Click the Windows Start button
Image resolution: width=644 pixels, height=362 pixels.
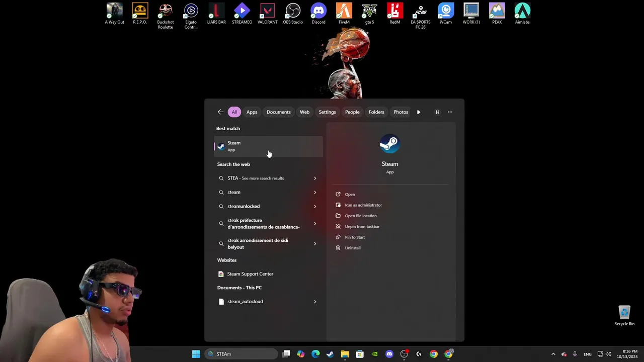pos(196,354)
